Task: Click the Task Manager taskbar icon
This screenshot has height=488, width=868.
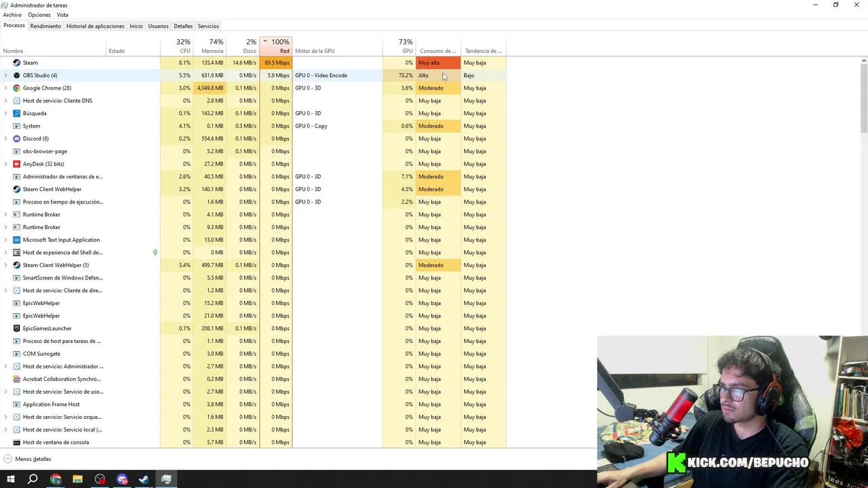Action: (x=166, y=479)
